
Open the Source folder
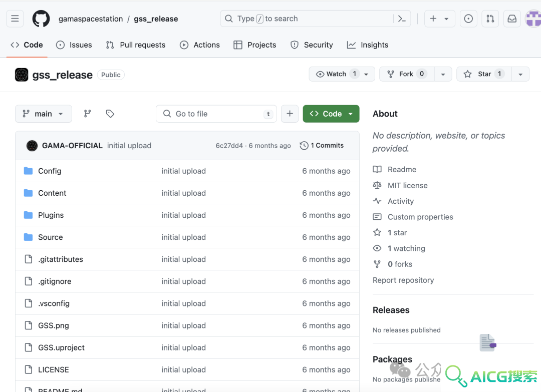[51, 237]
